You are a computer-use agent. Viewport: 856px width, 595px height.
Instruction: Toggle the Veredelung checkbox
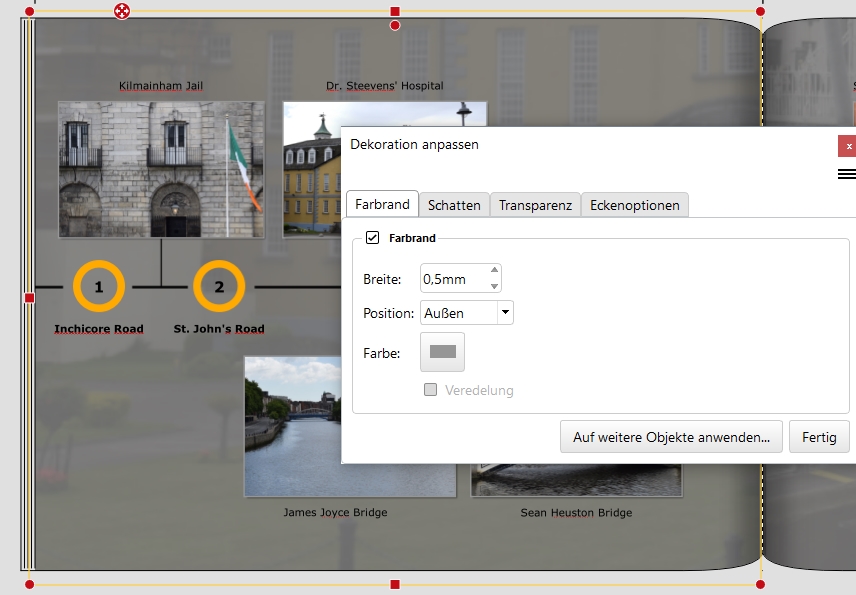[431, 390]
